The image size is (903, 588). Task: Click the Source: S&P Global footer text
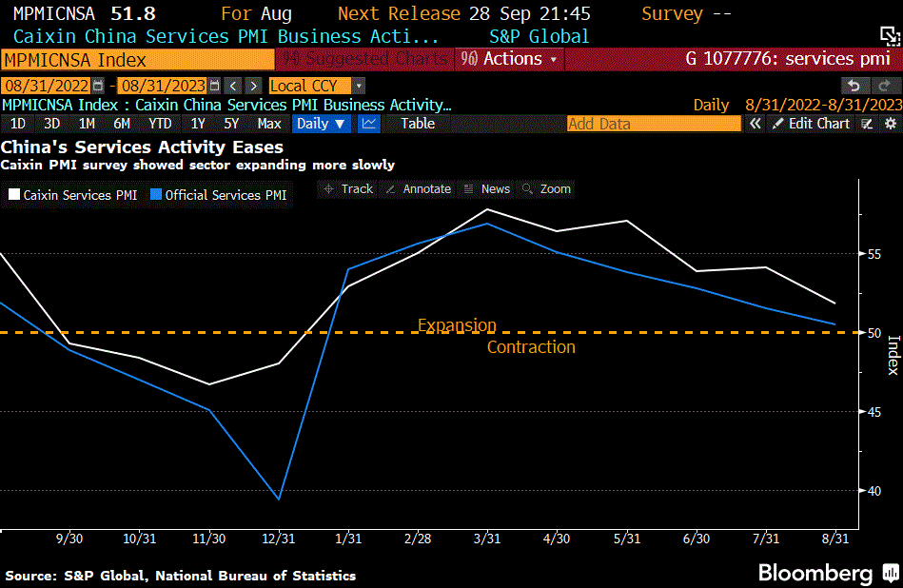coord(181,576)
